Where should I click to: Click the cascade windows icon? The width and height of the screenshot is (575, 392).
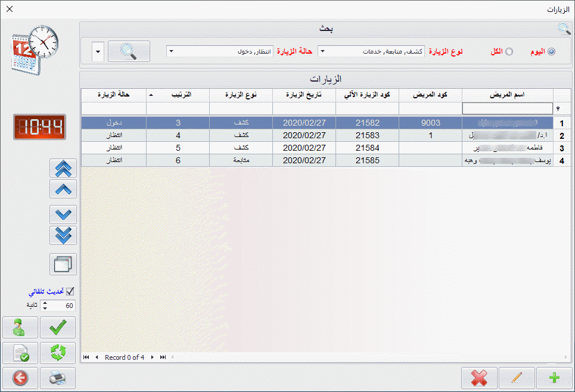tap(63, 264)
